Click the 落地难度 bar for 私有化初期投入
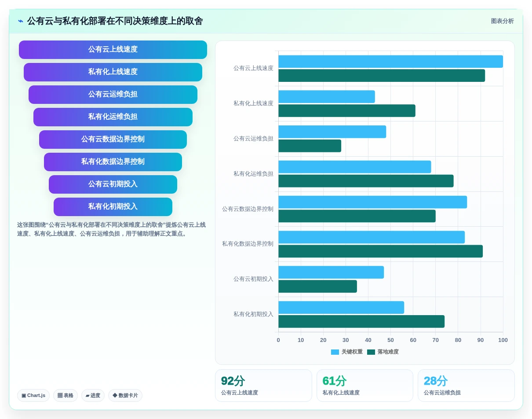532x419 pixels. [x=361, y=322]
